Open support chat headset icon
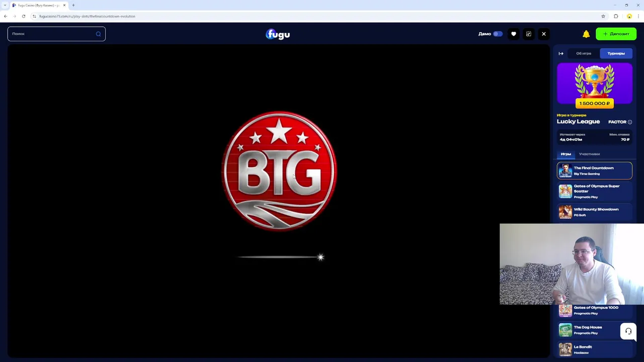The width and height of the screenshot is (644, 362). [628, 331]
